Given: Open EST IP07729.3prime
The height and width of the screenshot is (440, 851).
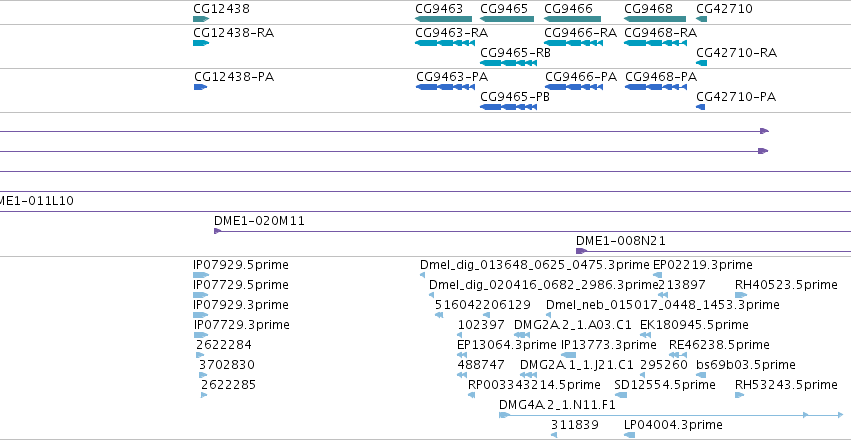Looking at the screenshot, I should point(242,325).
